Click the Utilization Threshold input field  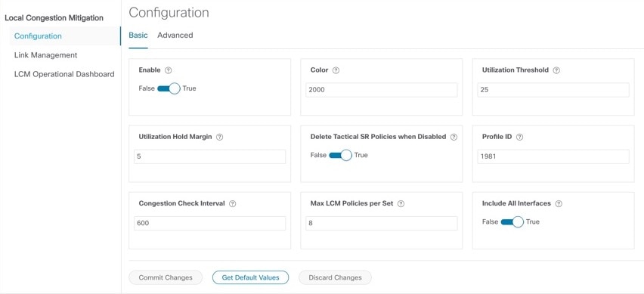click(553, 90)
